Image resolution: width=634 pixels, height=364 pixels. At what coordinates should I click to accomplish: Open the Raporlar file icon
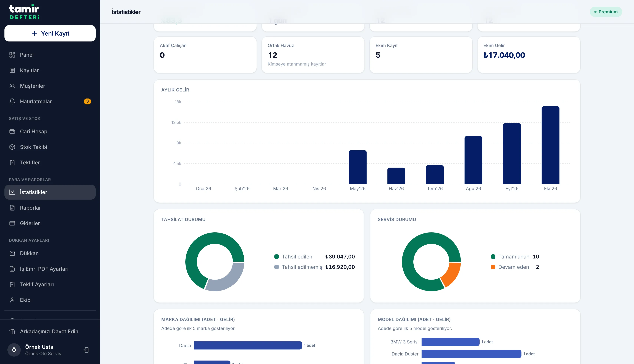[x=12, y=208]
